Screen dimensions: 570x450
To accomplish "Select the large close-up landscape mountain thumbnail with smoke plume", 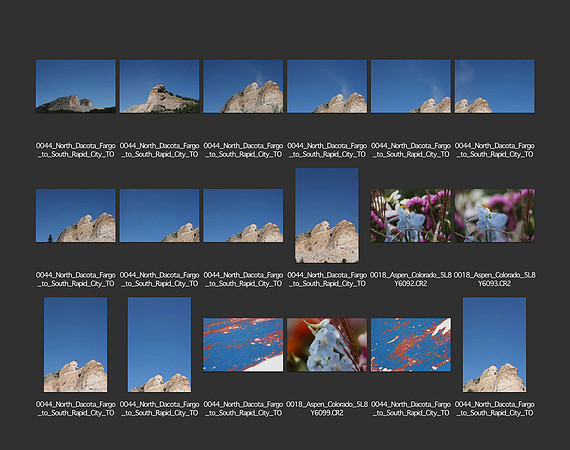I will (x=243, y=86).
